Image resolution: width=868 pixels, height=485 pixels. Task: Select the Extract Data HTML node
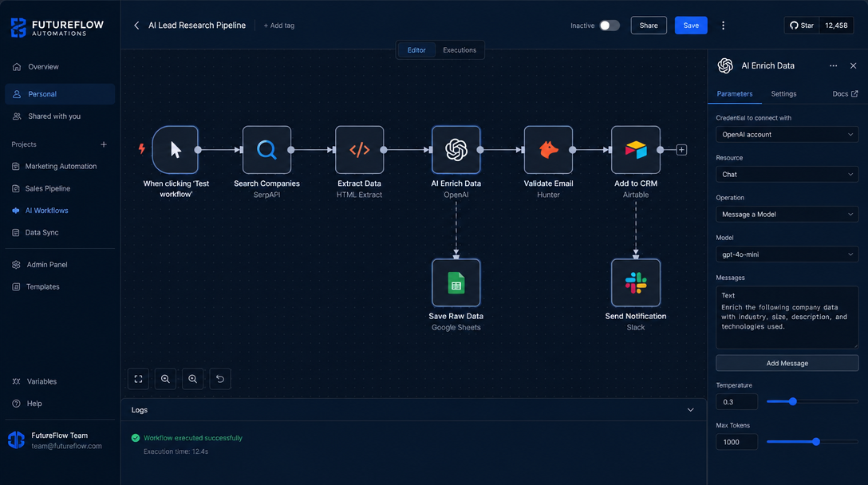tap(359, 149)
